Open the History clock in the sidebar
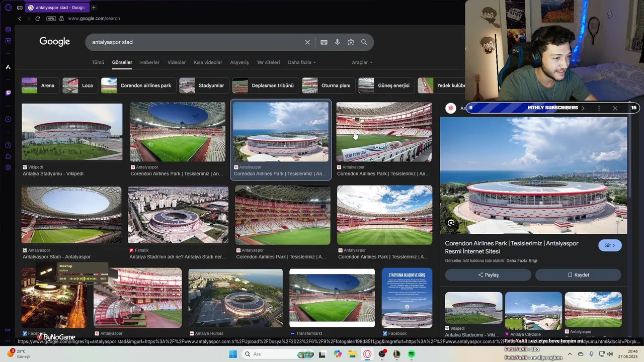This screenshot has width=644, height=362. [8, 145]
